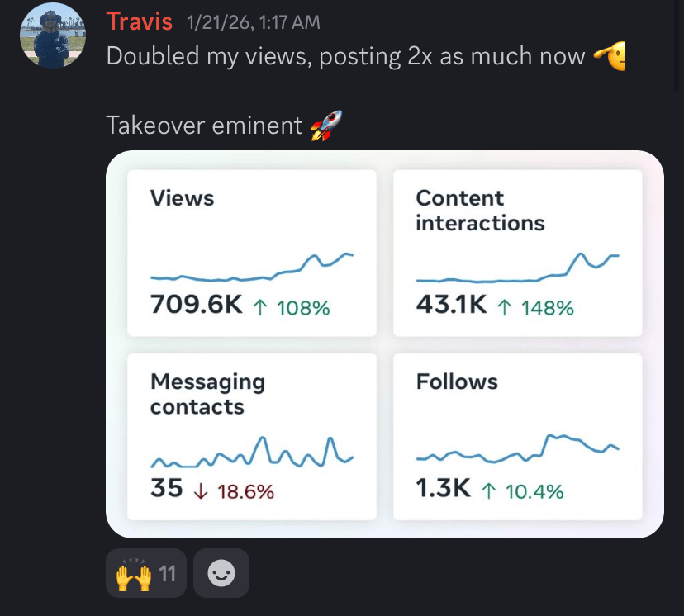Open the add reaction smiley button

[x=221, y=573]
